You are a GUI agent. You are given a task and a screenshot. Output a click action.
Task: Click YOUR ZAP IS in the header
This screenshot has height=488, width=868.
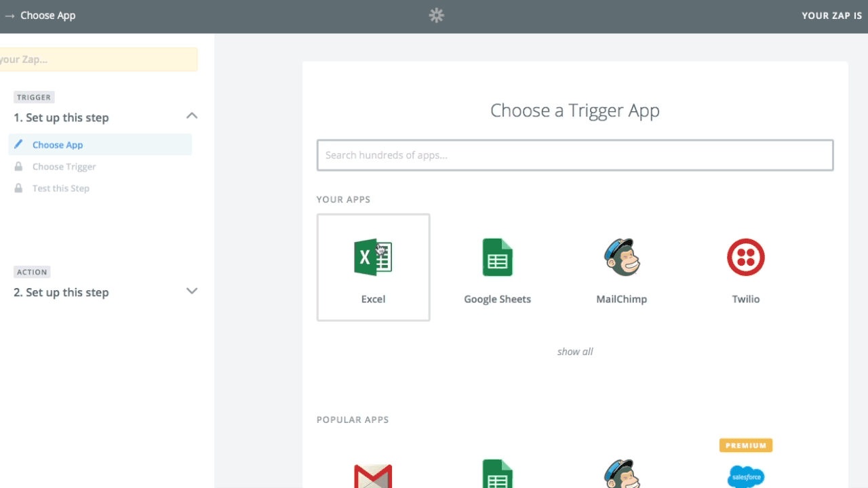pos(831,15)
